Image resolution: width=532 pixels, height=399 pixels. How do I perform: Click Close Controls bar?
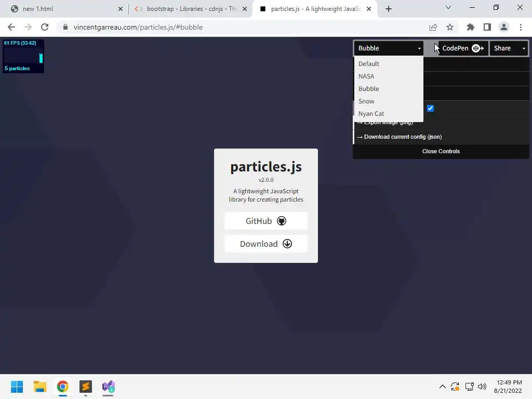tap(441, 151)
